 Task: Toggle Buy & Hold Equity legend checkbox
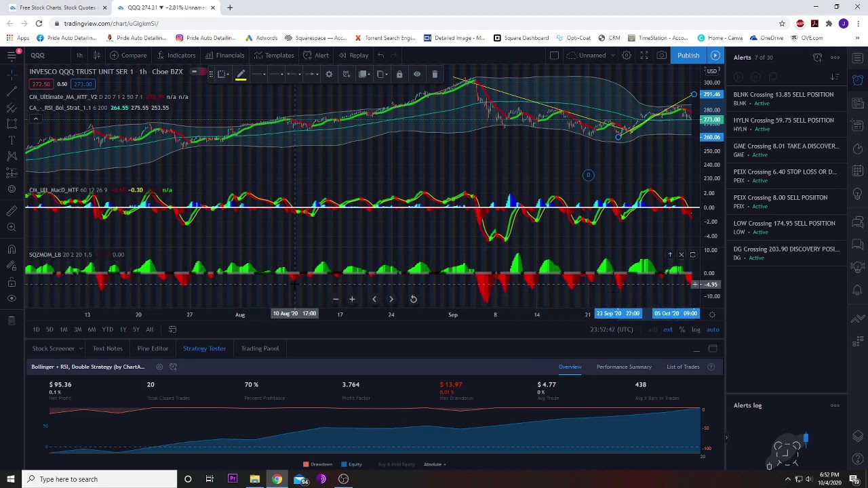[397, 464]
